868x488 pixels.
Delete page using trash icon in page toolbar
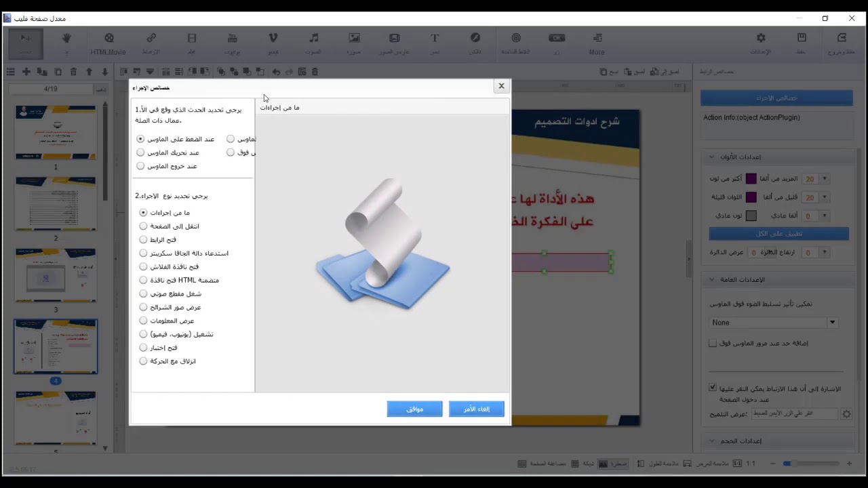(73, 71)
